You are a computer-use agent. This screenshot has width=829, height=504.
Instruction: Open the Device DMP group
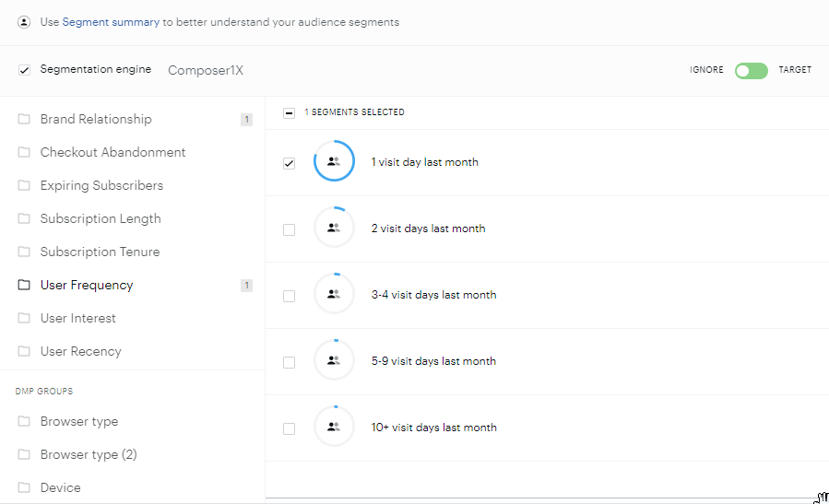60,487
